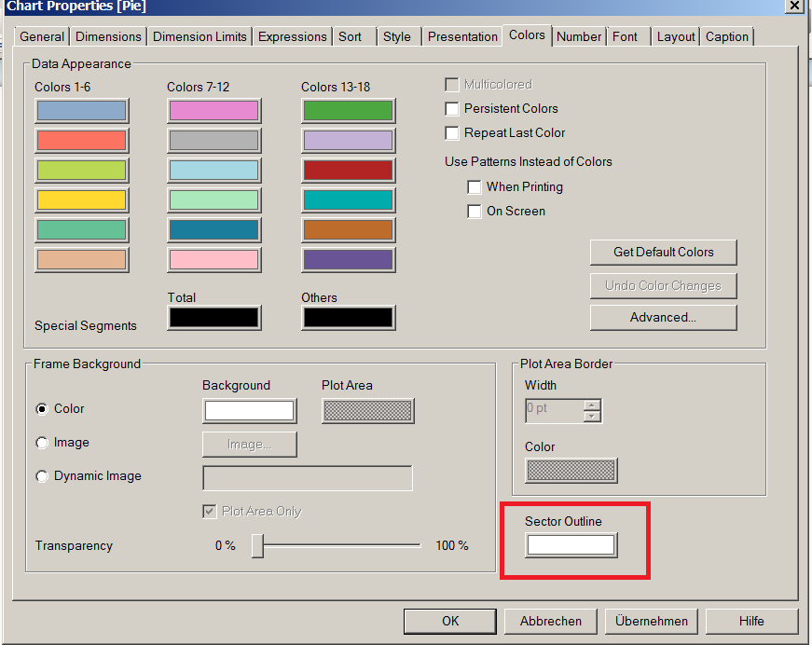The height and width of the screenshot is (645, 812).
Task: Open the Others segment black swatch
Action: tap(348, 318)
